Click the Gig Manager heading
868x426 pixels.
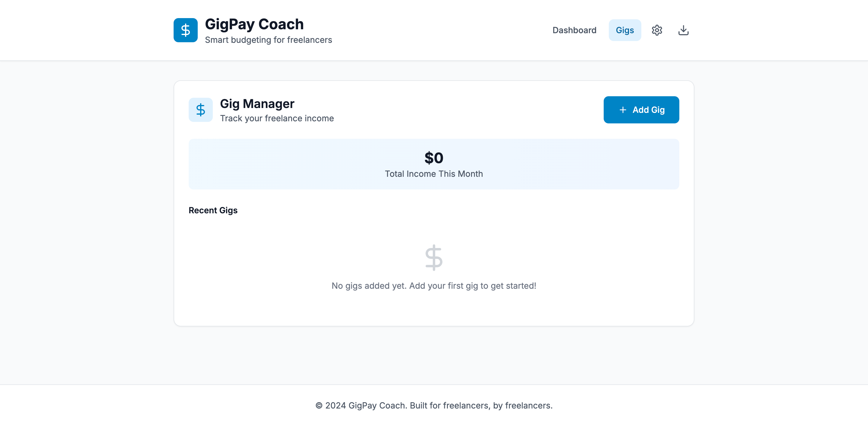257,103
